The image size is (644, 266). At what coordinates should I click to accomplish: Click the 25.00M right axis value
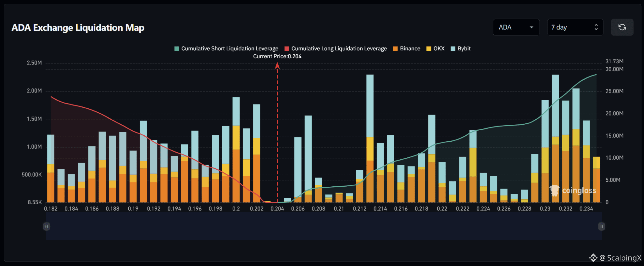[614, 91]
